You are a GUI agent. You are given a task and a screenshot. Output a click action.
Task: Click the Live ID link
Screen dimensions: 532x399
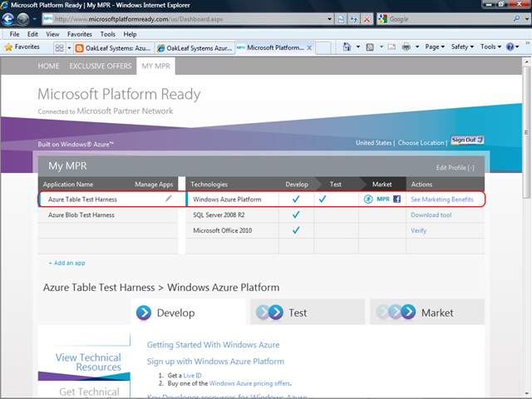(x=192, y=376)
